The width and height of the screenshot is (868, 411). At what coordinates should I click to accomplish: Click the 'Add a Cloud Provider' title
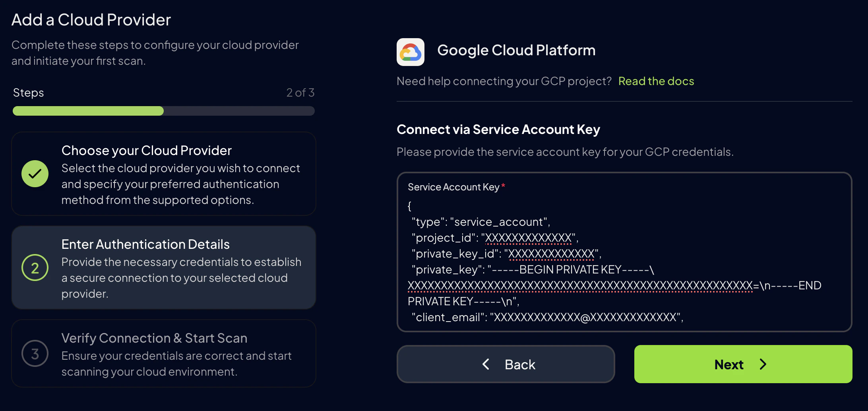91,19
